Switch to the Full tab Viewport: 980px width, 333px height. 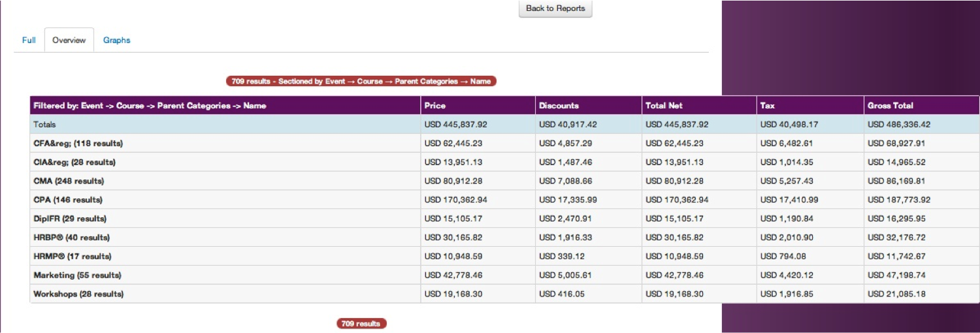point(29,40)
